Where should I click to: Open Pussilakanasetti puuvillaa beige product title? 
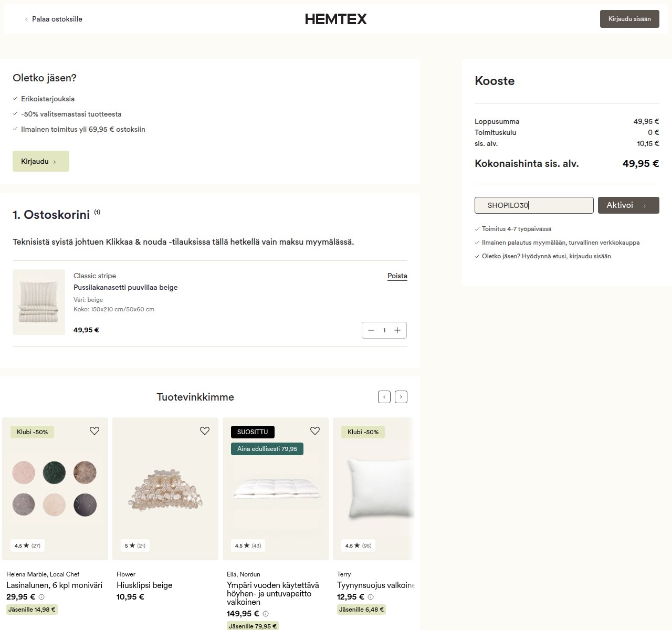(125, 287)
